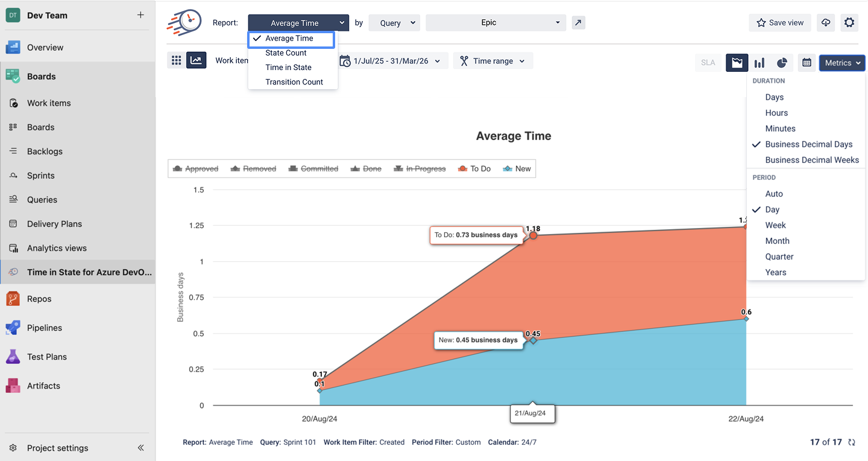Click the cloud download export icon
This screenshot has height=461, width=868.
826,23
